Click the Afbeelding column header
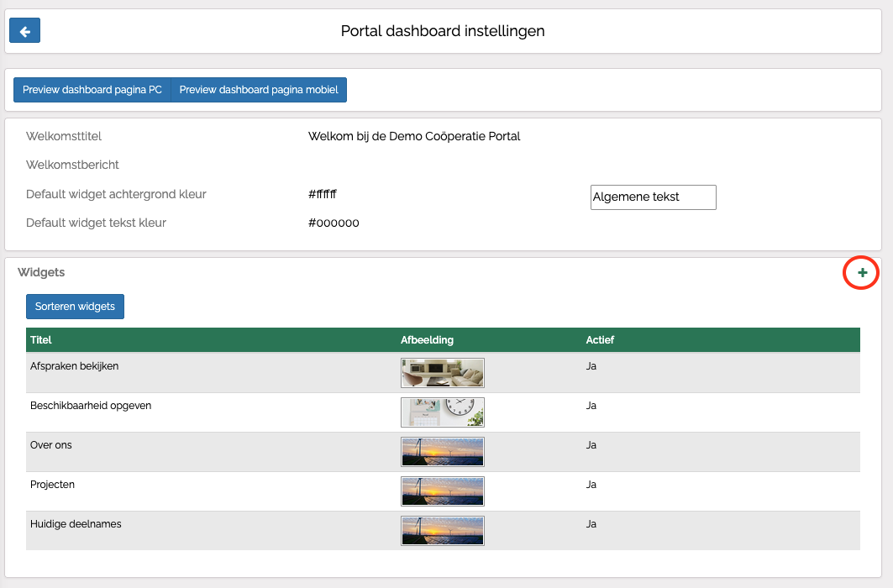Screen dimensions: 893x588 click(427, 340)
